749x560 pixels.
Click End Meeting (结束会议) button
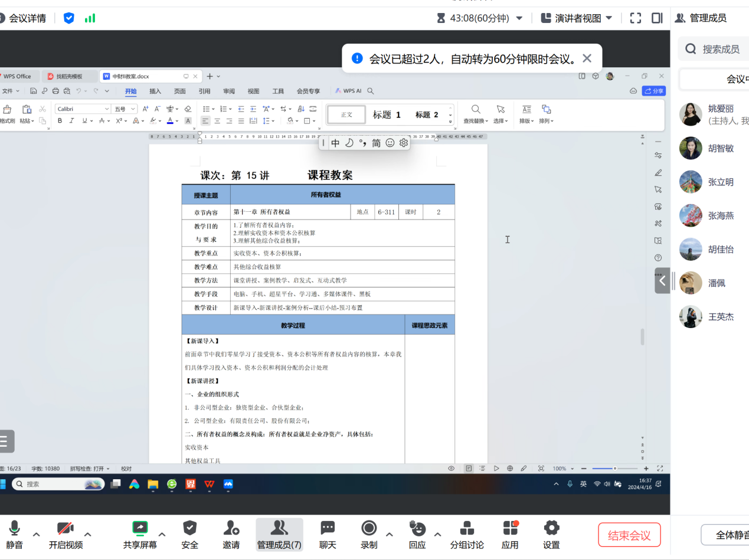[629, 535]
